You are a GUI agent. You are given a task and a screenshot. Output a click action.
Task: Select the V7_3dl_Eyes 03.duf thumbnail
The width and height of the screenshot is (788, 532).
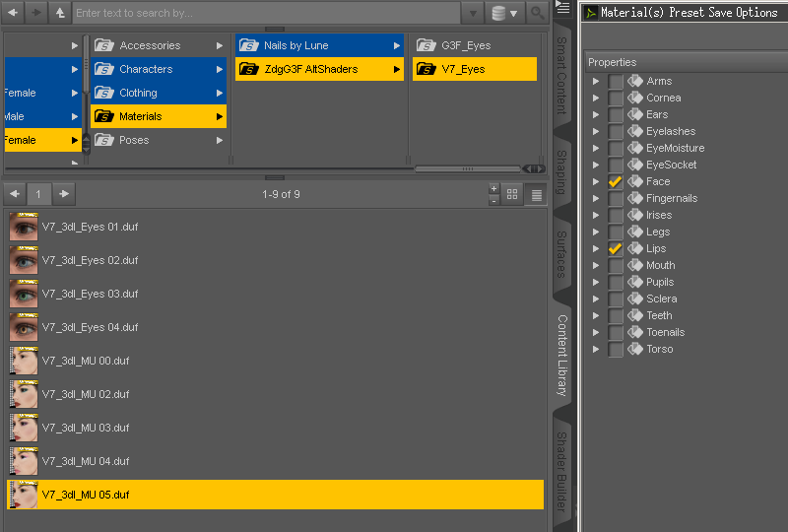24,294
